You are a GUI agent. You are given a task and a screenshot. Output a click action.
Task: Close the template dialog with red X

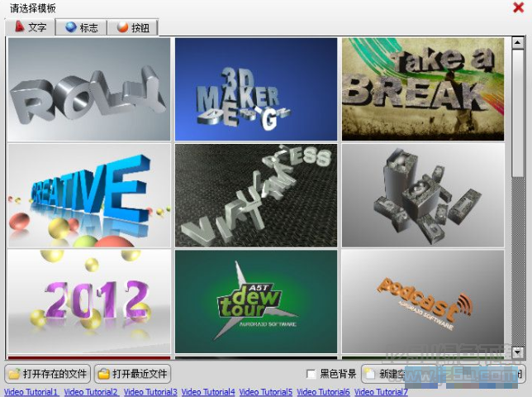tap(518, 7)
